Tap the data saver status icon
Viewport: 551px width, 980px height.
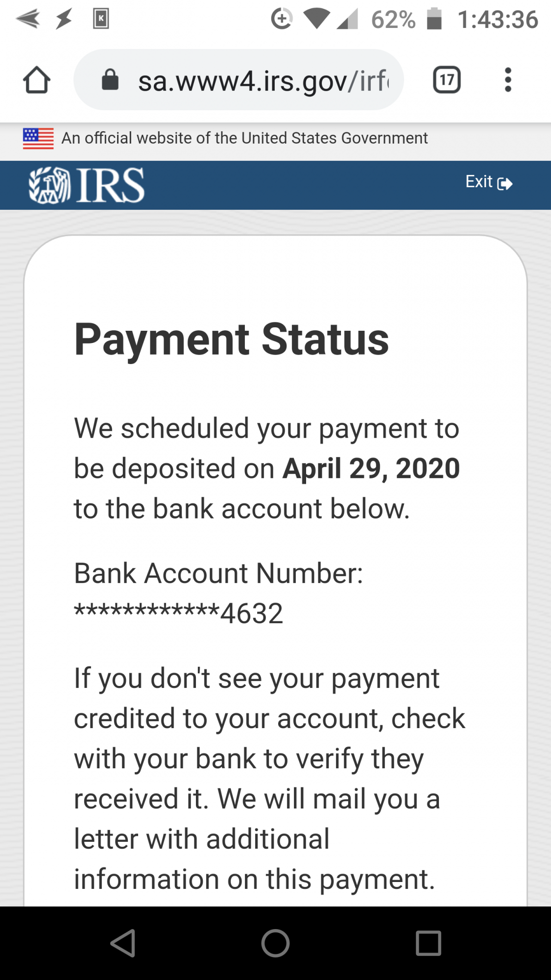(282, 19)
